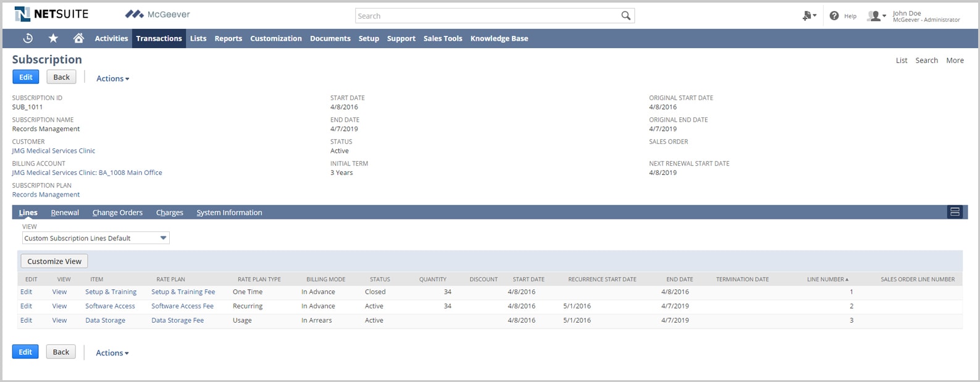
Task: Switch to the Renewal subtab
Action: [x=65, y=213]
